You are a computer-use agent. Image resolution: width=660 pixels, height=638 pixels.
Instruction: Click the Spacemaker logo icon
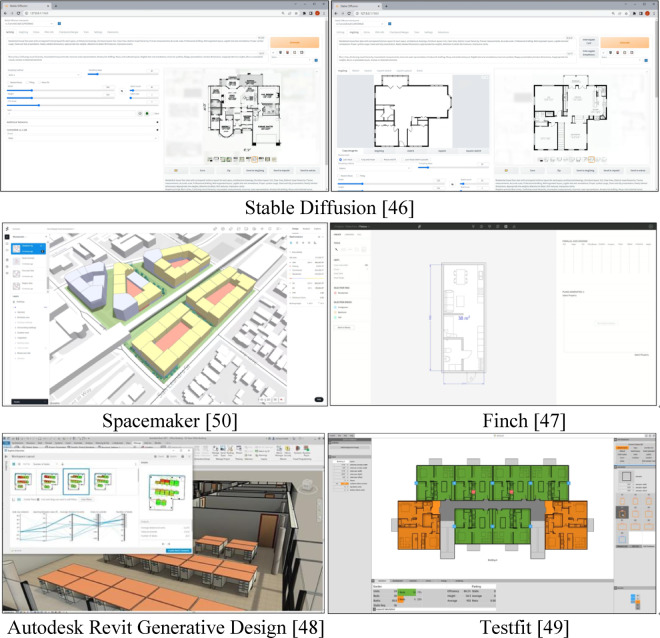click(7, 229)
